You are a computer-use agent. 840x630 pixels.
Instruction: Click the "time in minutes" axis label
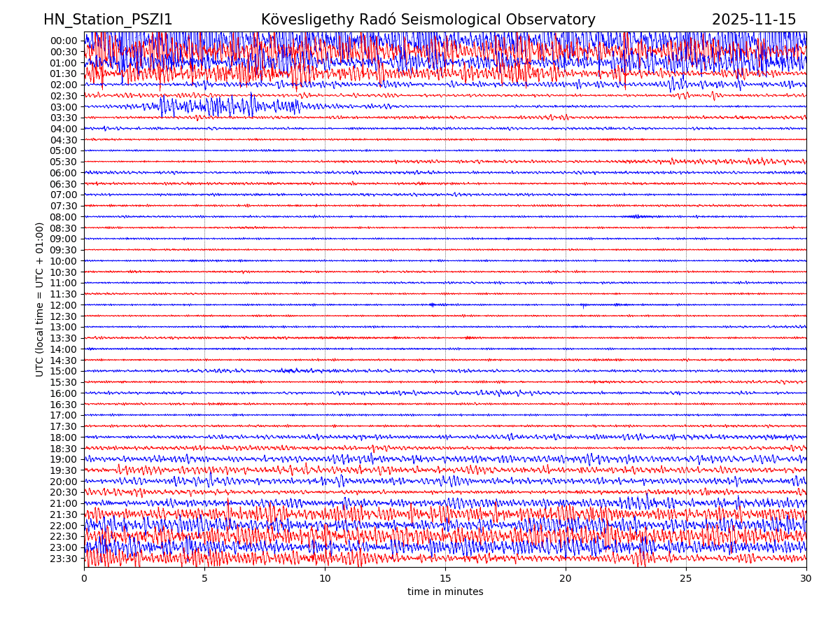click(445, 592)
